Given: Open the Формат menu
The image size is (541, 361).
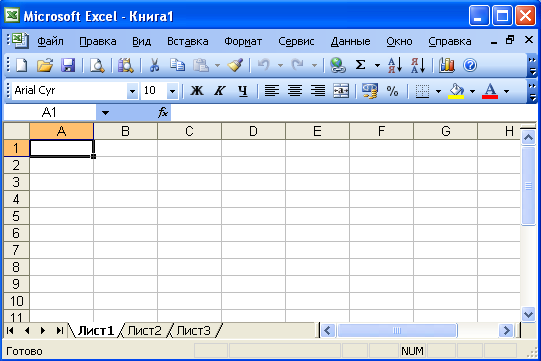Looking at the screenshot, I should click(243, 41).
